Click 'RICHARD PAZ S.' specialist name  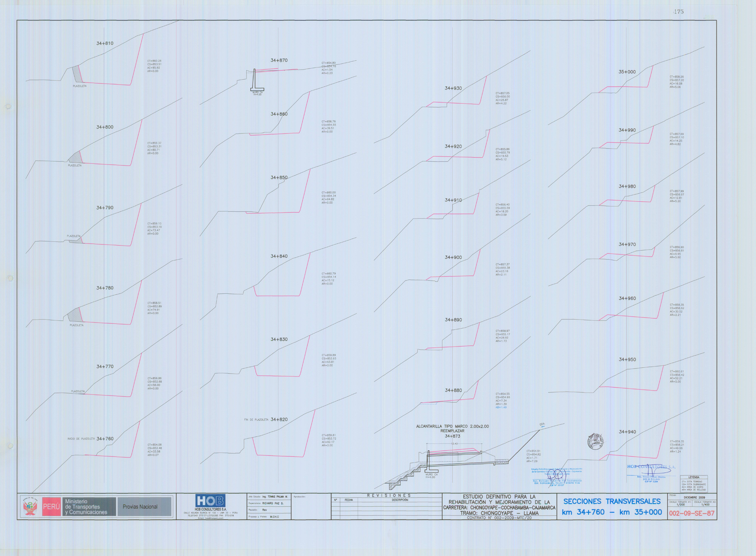point(273,503)
